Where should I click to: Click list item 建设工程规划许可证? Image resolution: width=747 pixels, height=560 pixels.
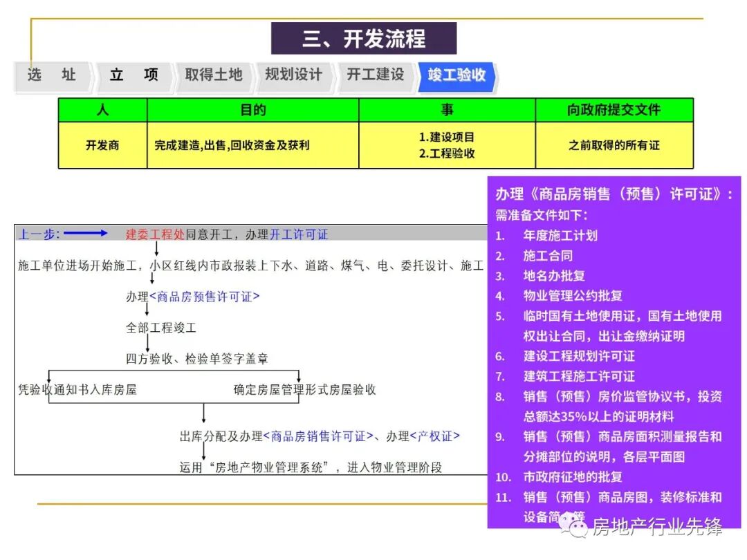(579, 356)
